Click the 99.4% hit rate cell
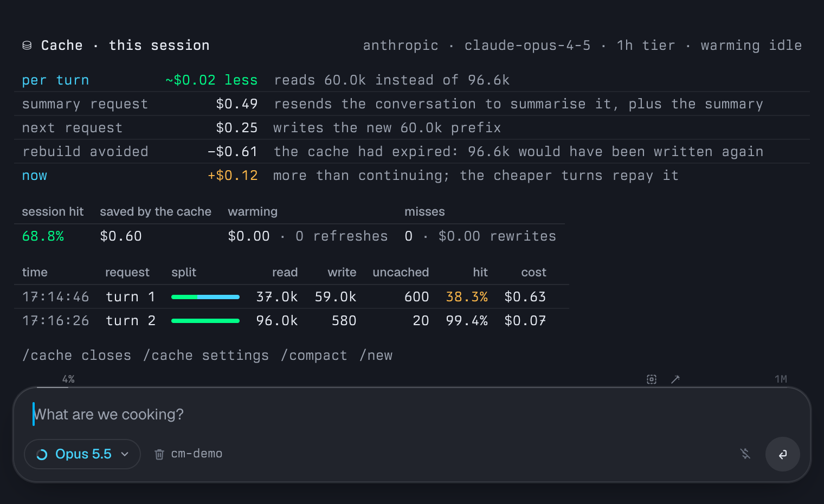Viewport: 824px width, 504px height. pyautogui.click(x=467, y=321)
